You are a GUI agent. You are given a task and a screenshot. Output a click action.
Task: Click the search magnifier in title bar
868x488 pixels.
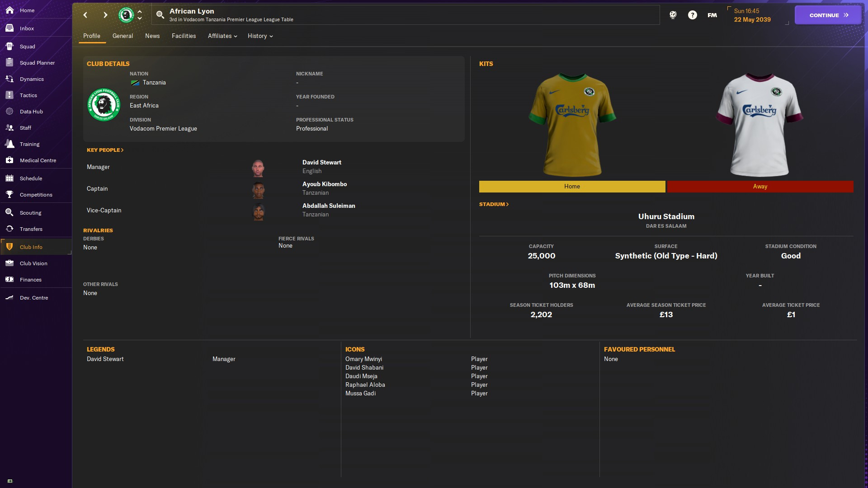click(x=160, y=15)
